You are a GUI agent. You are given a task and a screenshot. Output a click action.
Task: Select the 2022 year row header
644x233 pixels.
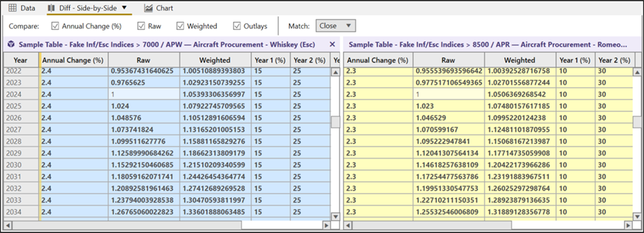(x=21, y=71)
